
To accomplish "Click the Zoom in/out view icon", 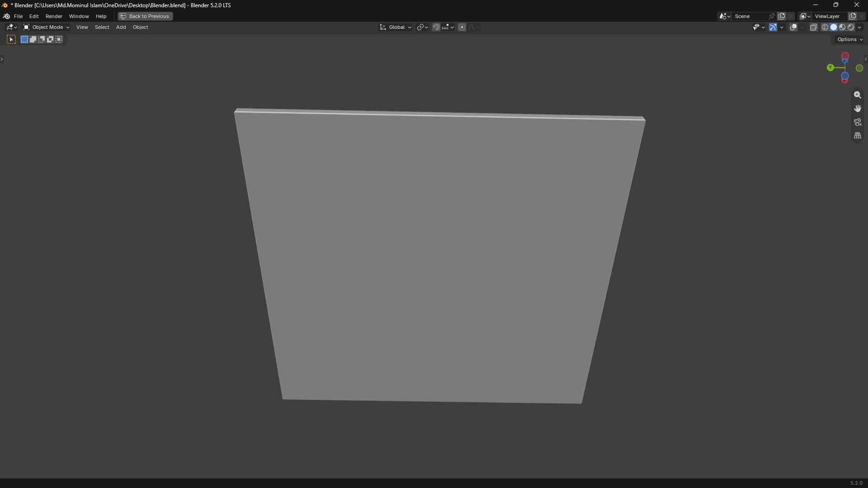I will [858, 95].
